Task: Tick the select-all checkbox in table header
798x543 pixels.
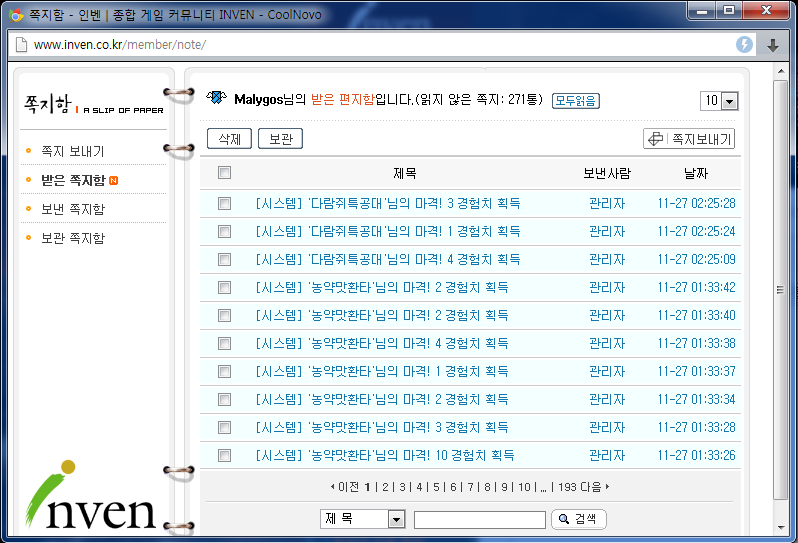Action: (224, 173)
